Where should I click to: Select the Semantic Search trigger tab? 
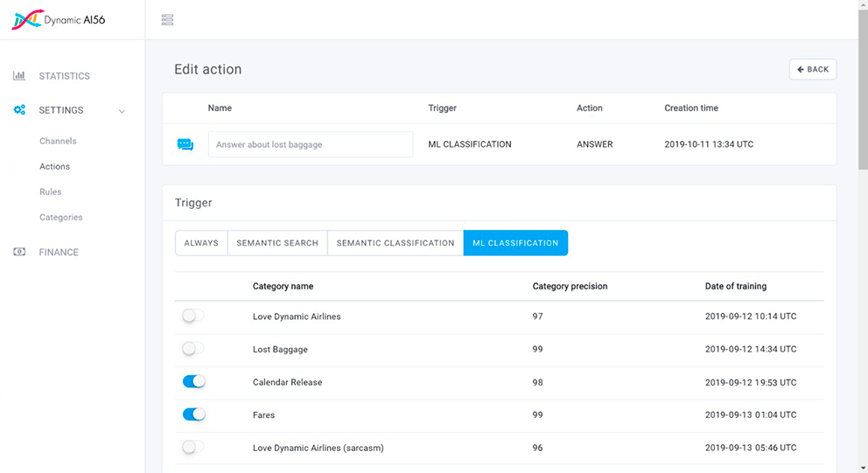pyautogui.click(x=277, y=243)
